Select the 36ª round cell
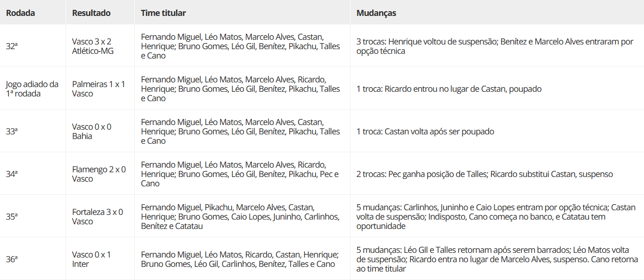This screenshot has height=280, width=644. [12, 259]
